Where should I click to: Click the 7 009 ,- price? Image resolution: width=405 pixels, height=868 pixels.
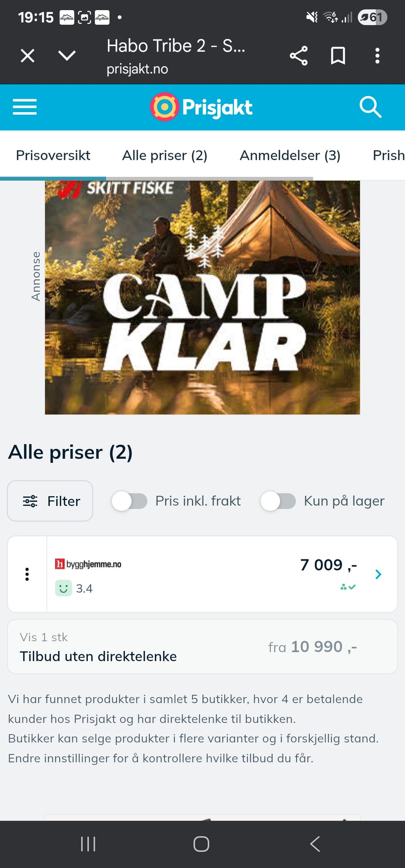point(329,565)
